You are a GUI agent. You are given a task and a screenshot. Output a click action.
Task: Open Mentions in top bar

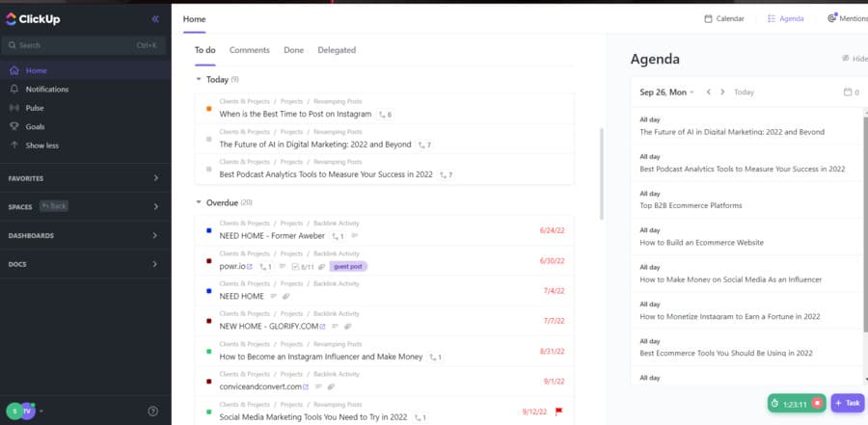click(845, 18)
